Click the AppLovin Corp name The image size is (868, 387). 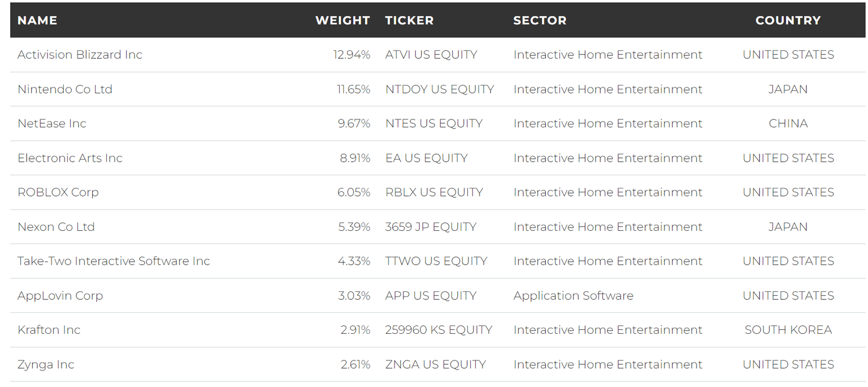60,296
